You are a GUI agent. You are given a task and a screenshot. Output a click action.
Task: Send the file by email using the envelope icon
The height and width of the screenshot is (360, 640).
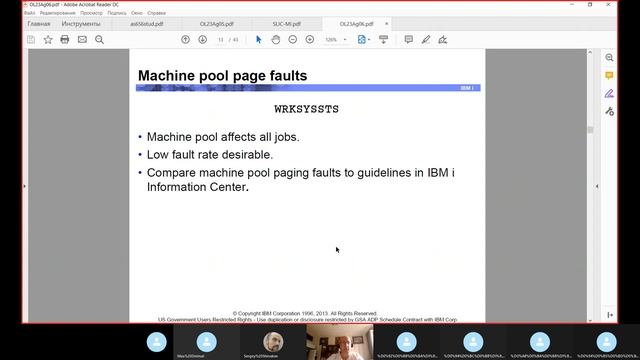pyautogui.click(x=82, y=40)
